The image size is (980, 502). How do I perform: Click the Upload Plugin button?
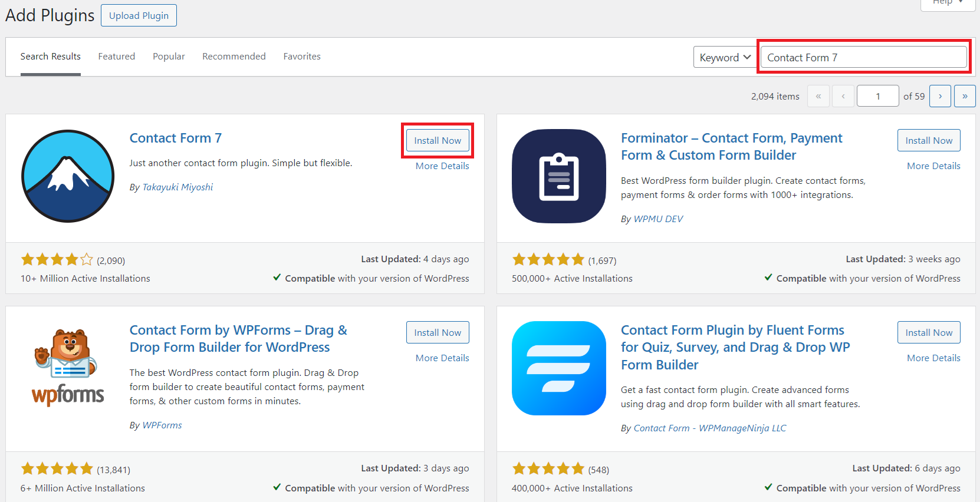pos(139,16)
